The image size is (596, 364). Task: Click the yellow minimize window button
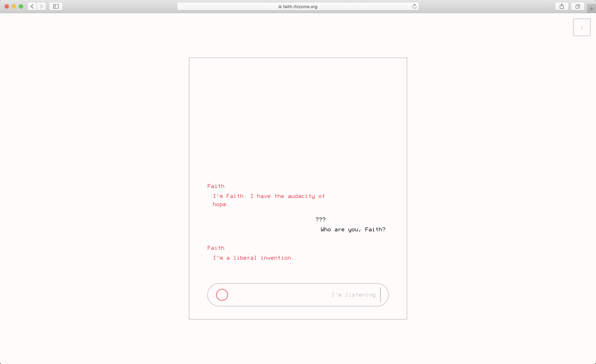click(14, 6)
